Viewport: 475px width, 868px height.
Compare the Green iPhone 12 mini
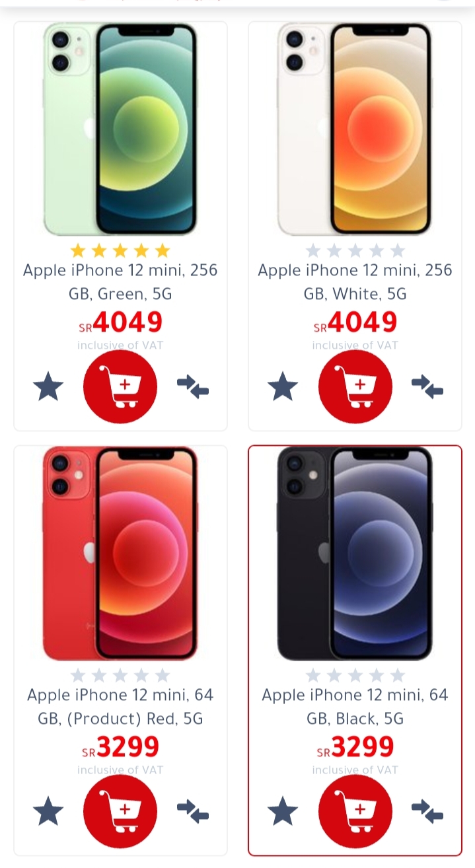193,387
